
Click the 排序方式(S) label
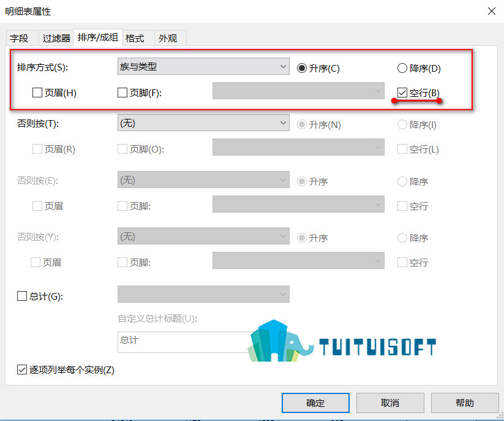point(42,67)
